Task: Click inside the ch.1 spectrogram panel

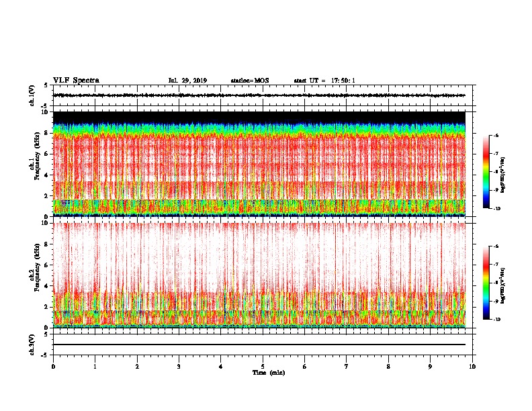Action: (259, 164)
